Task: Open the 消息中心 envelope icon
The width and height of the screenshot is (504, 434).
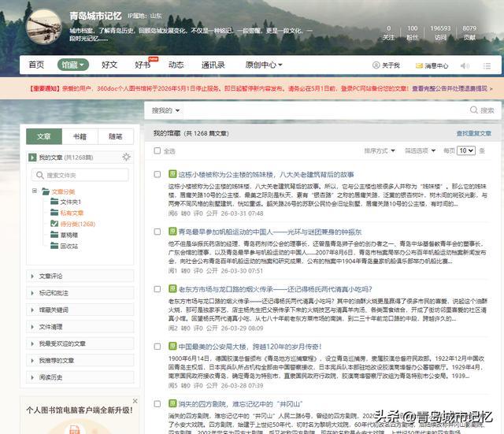Action: (x=419, y=65)
